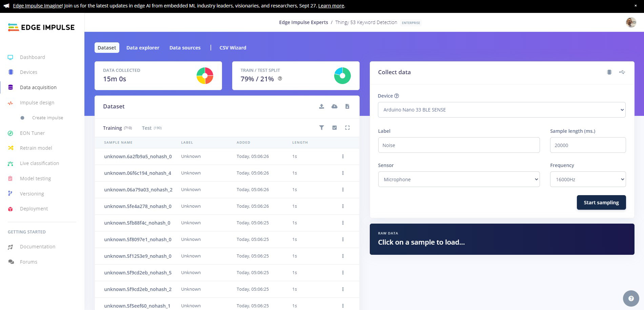The image size is (644, 310).
Task: Open Data acquisition in the sidebar
Action: pyautogui.click(x=38, y=87)
